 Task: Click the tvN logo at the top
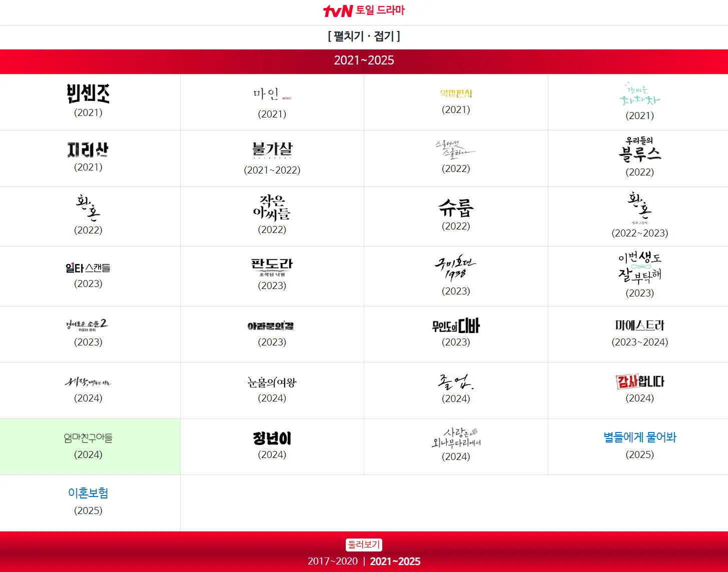pyautogui.click(x=338, y=10)
